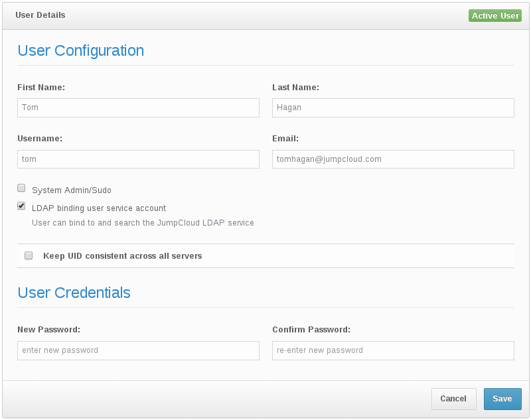Click the JumpCloud LDAP service description text
Screen dimensions: 531x420
click(143, 223)
